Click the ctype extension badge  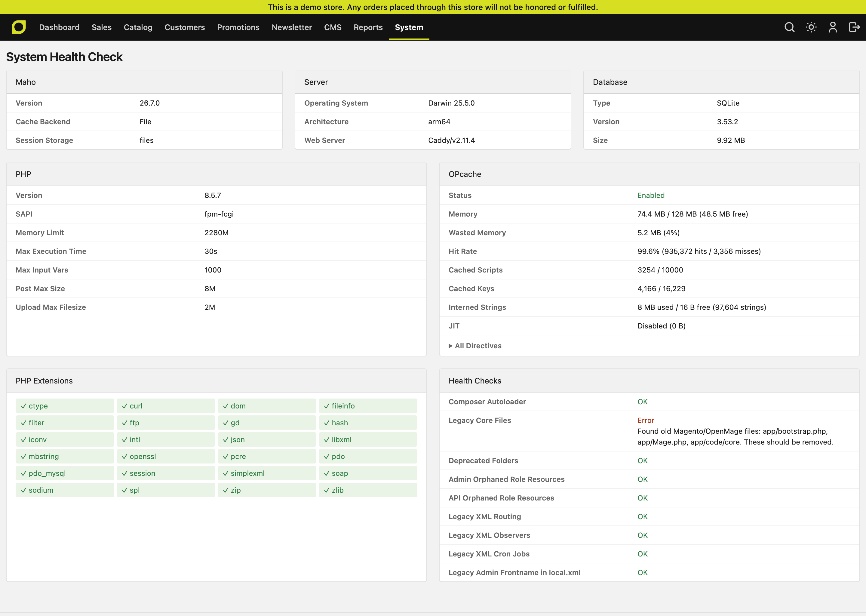click(x=65, y=406)
